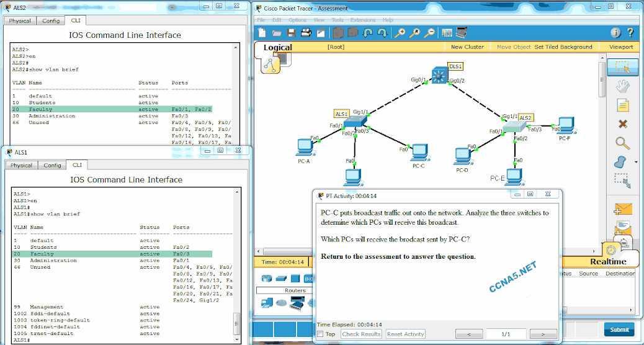Click Set Tiled Background in Logical bar
This screenshot has height=345, width=644.
[x=563, y=47]
